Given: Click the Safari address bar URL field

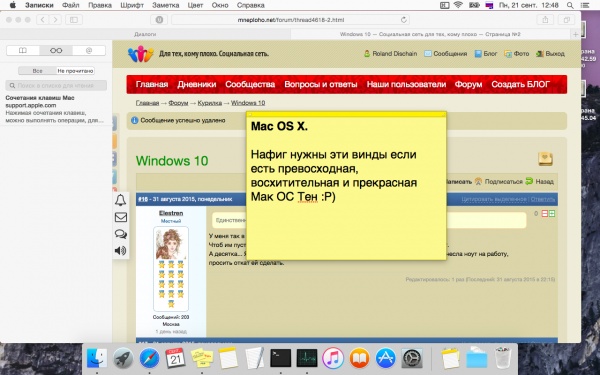Looking at the screenshot, I should (x=290, y=20).
